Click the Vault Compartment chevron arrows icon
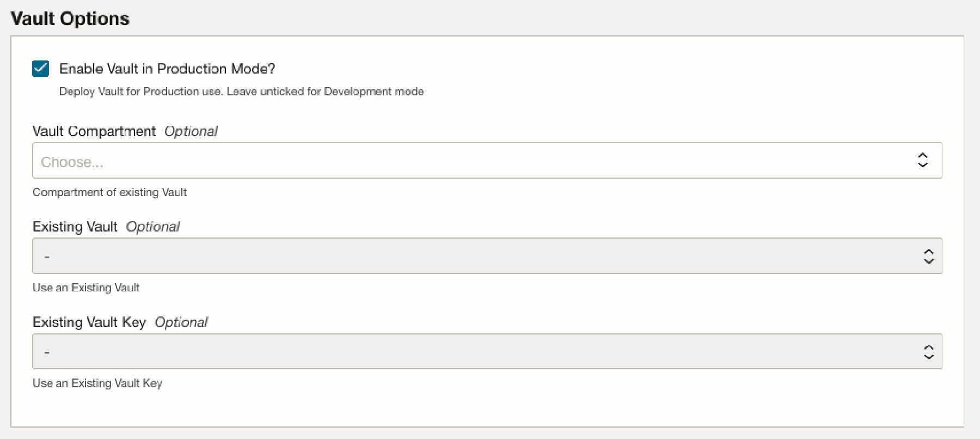 [x=923, y=160]
